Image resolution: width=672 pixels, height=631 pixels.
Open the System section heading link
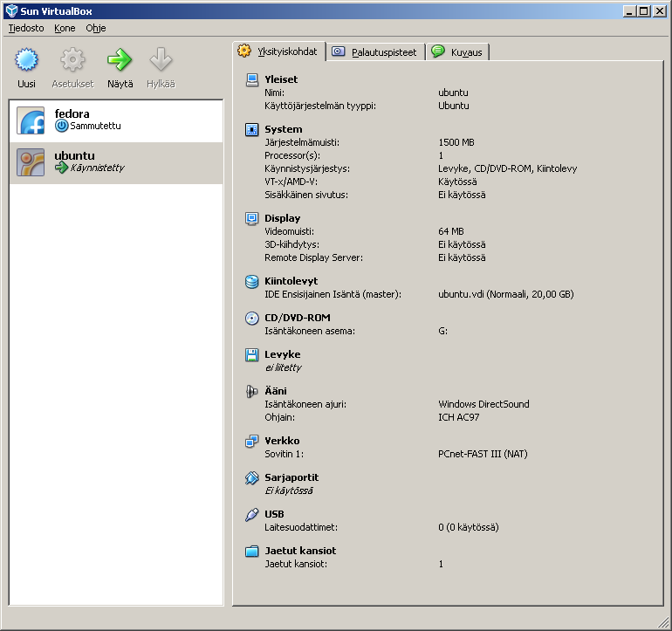tap(283, 129)
